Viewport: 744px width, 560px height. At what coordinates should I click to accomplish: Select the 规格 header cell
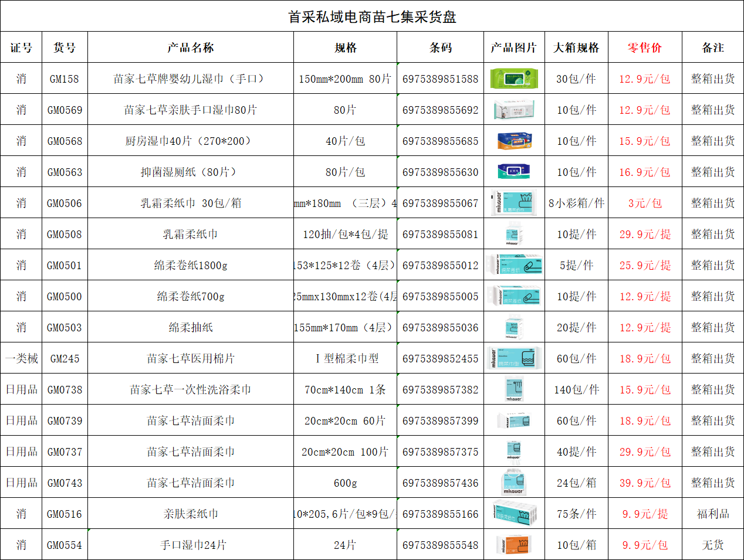tap(345, 47)
